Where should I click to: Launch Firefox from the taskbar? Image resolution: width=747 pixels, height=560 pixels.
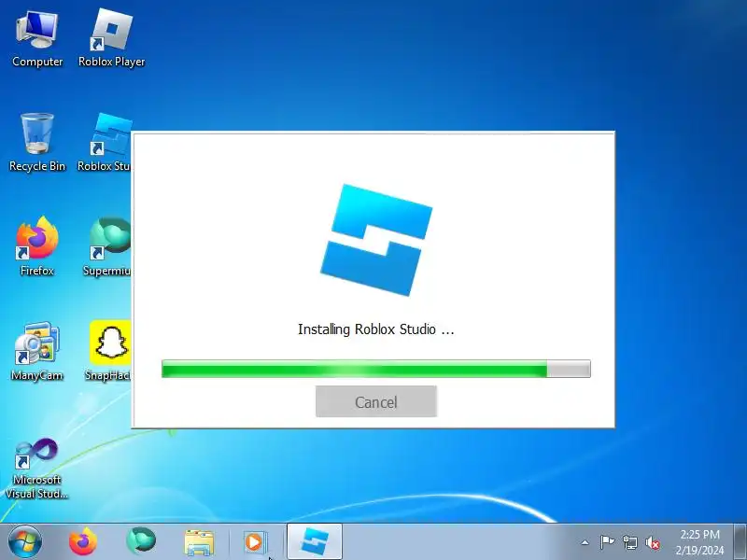tap(83, 542)
